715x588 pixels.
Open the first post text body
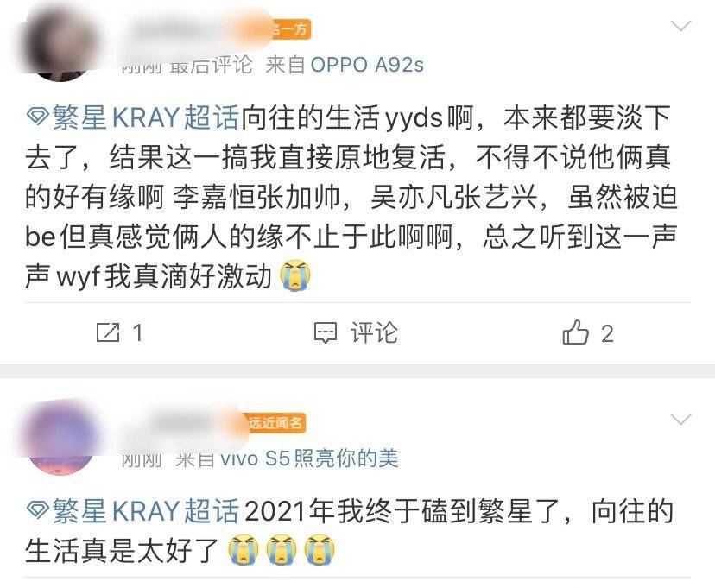351,197
